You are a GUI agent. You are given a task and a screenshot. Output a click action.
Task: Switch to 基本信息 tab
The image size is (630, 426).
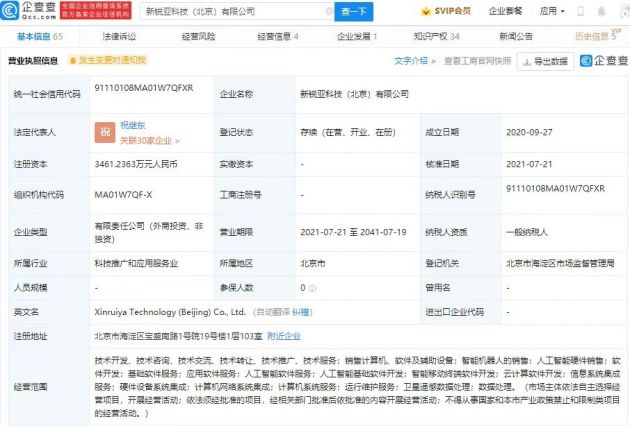coord(40,37)
